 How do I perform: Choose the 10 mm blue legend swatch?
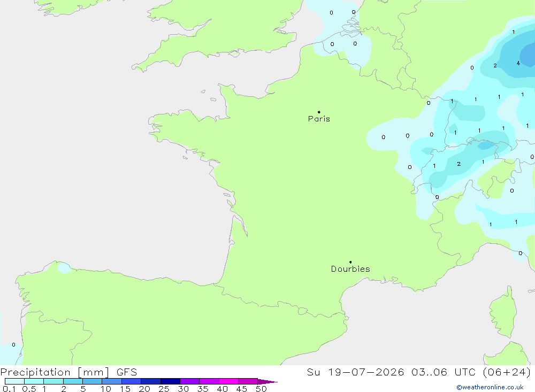point(112,381)
